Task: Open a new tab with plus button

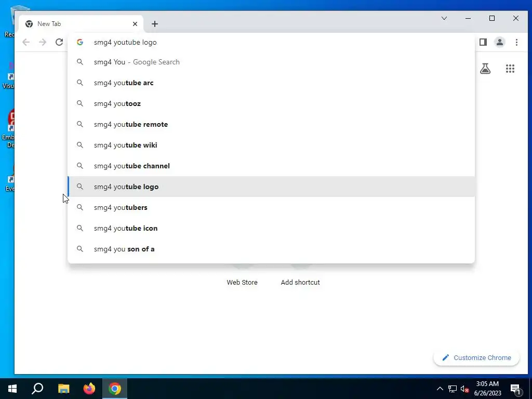Action: [155, 24]
